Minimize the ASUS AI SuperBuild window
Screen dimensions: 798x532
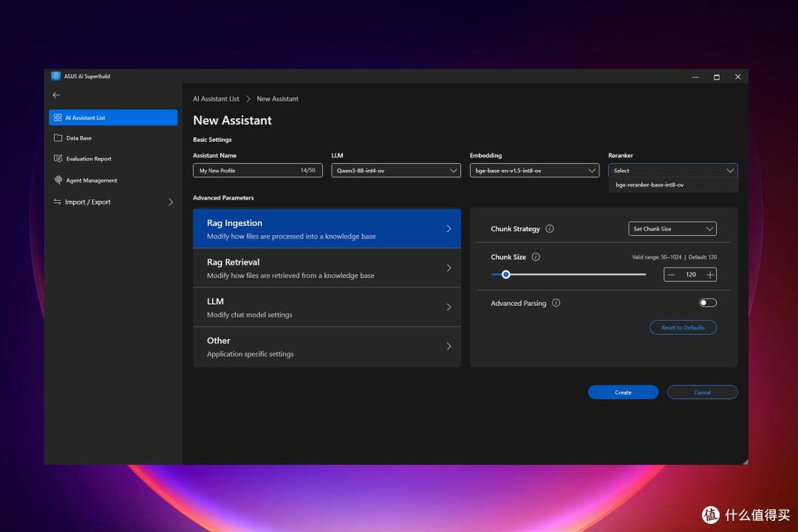[x=695, y=77]
